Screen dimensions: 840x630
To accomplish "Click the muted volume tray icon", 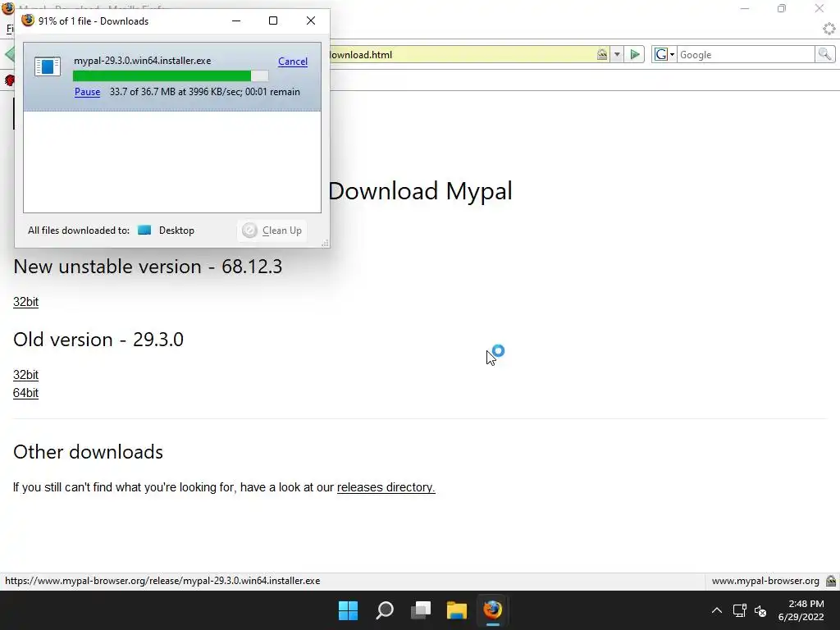I will point(760,610).
